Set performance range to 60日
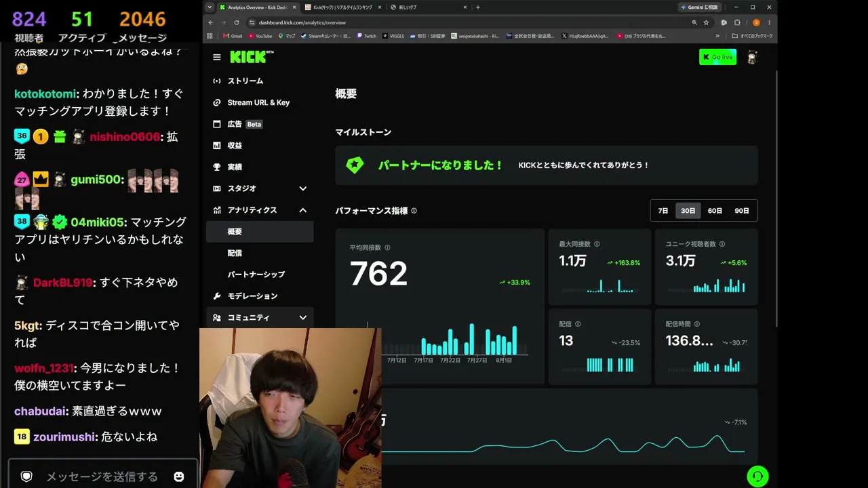868x488 pixels. point(715,211)
